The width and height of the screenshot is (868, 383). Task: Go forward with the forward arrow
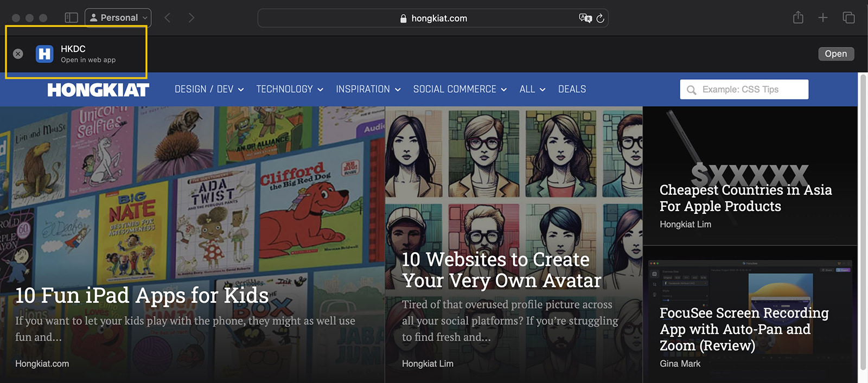tap(191, 18)
